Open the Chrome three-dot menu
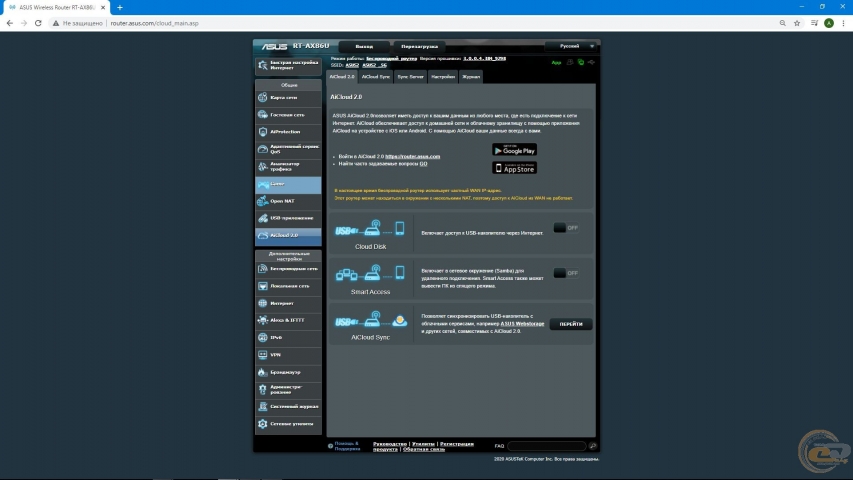 (843, 23)
